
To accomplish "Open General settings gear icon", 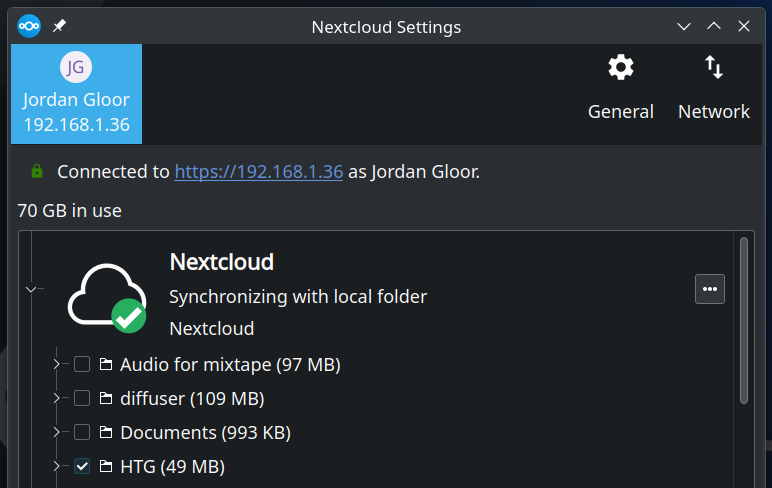I will (620, 68).
